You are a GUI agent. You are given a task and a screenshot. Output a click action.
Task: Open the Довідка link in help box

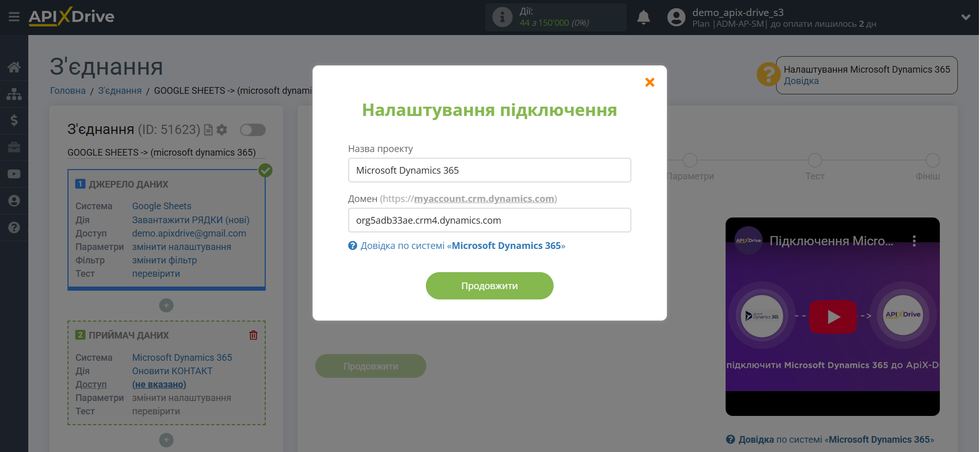(x=801, y=81)
